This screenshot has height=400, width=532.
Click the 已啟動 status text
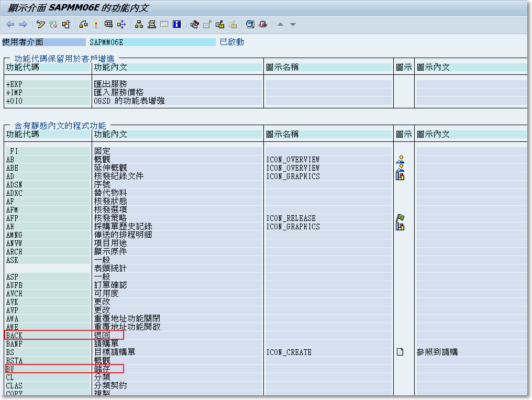[231, 42]
